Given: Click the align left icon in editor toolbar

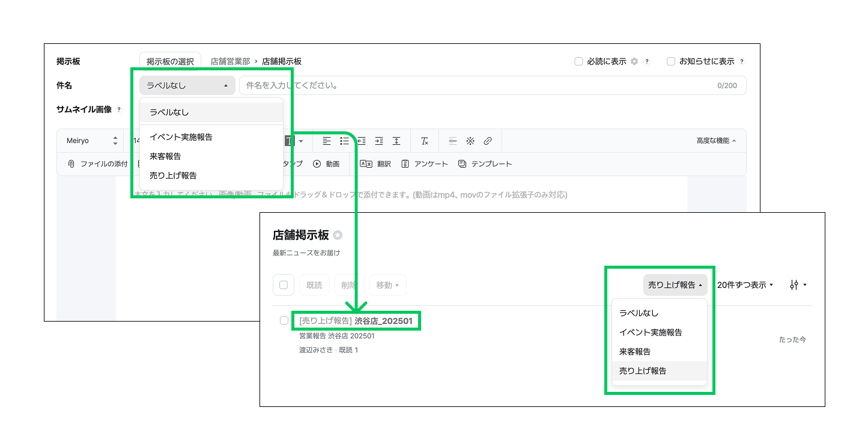Looking at the screenshot, I should click(x=327, y=141).
